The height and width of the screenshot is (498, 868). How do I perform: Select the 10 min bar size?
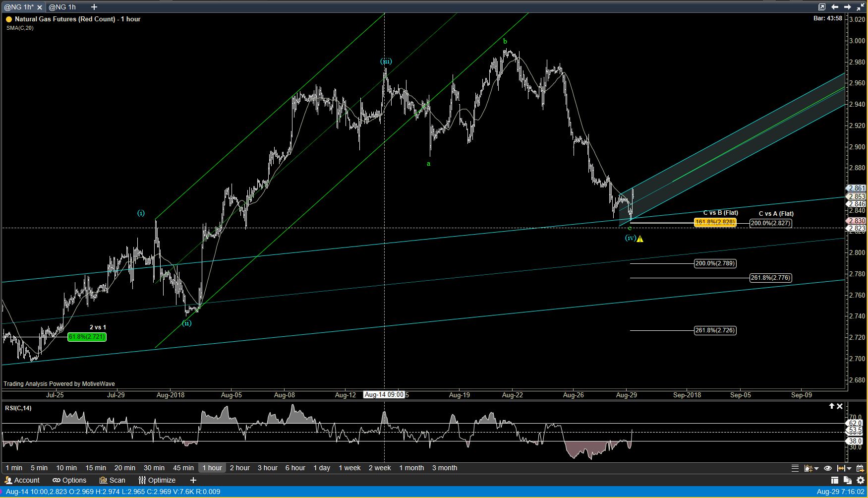(66, 468)
